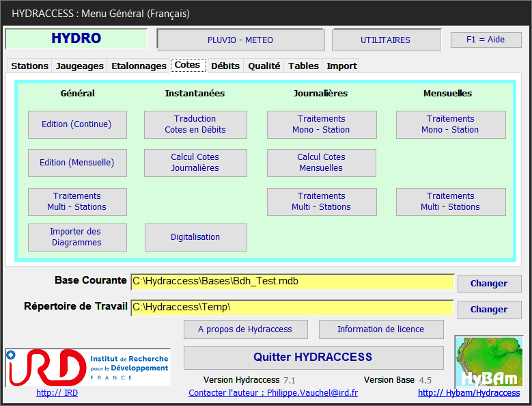
Task: Select the Tables tab
Action: coord(303,66)
